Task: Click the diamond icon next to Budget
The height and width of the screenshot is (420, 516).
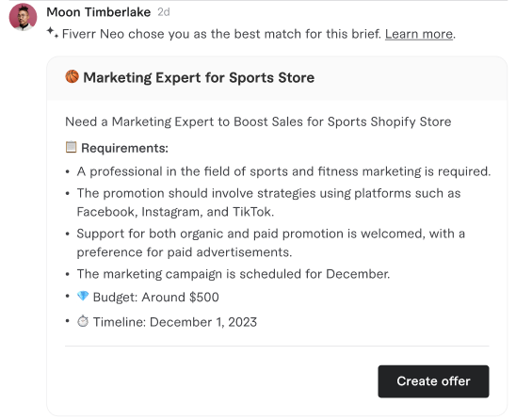Action: click(83, 296)
